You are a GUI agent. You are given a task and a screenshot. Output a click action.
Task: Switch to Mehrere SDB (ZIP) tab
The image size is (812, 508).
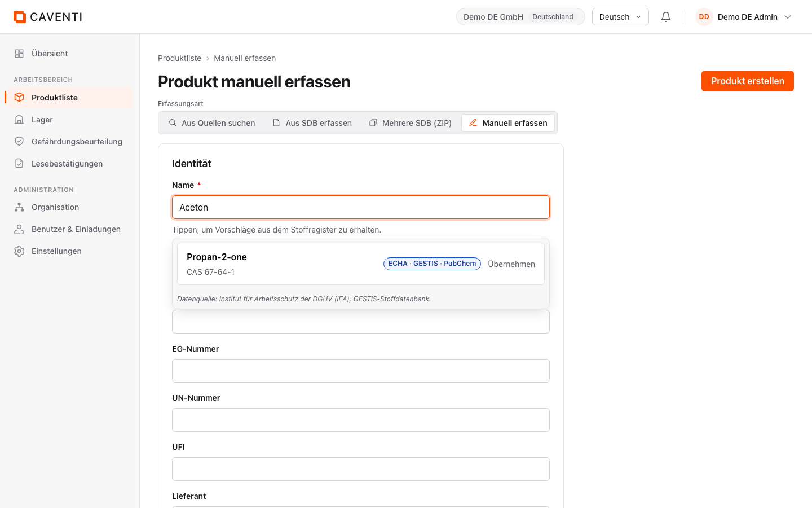coord(411,122)
